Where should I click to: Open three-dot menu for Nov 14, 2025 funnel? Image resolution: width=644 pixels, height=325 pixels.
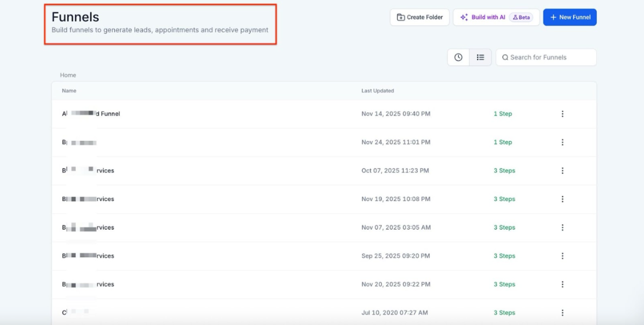click(x=562, y=114)
